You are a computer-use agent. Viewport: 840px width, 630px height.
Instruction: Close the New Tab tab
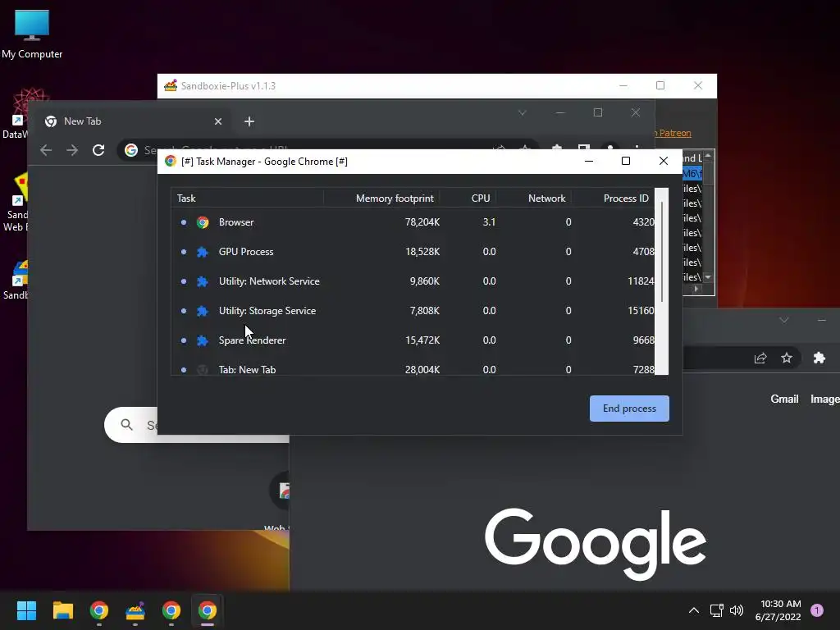[218, 121]
